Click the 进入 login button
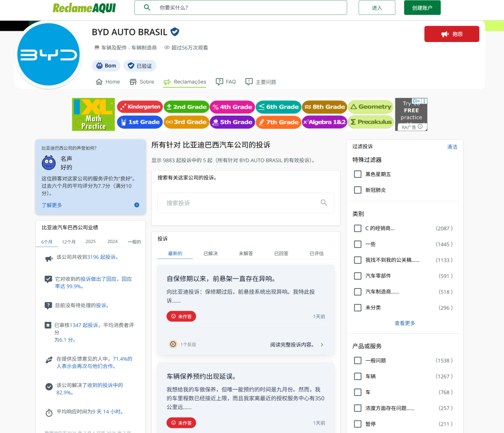504x433 pixels. point(377,8)
